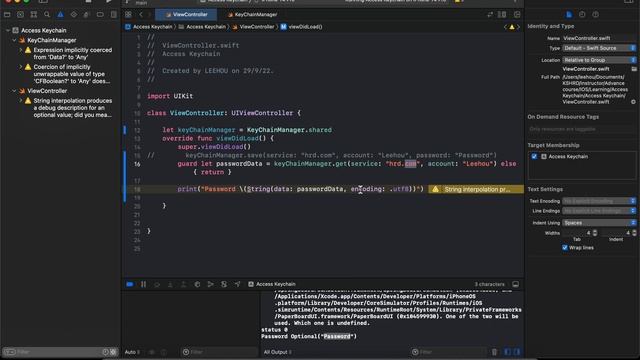Viewport: 640px width, 360px height.
Task: Open the Type Default - Swift Source dropdown
Action: pos(599,48)
